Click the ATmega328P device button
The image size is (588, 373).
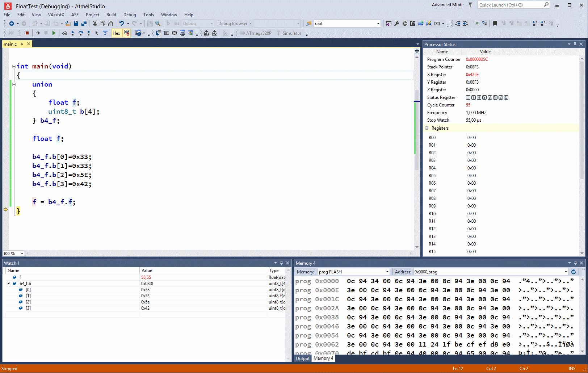[256, 33]
